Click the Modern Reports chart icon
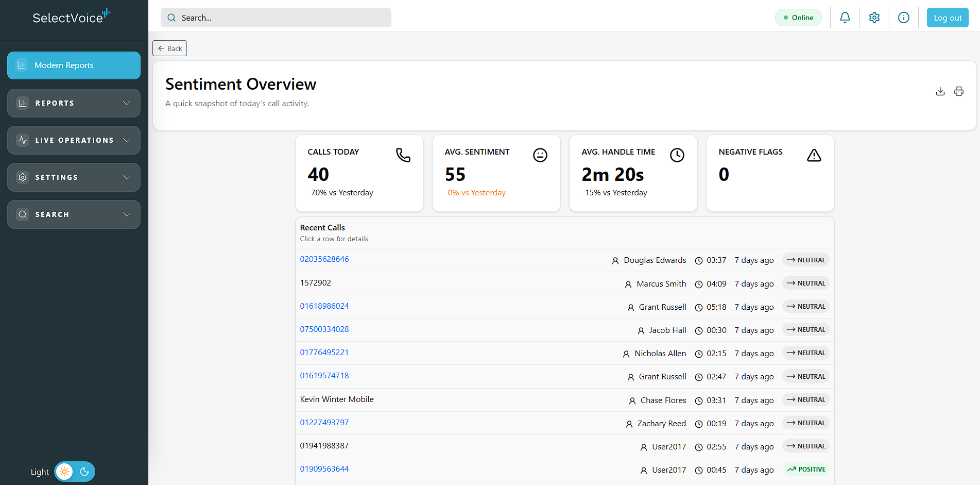 [22, 65]
